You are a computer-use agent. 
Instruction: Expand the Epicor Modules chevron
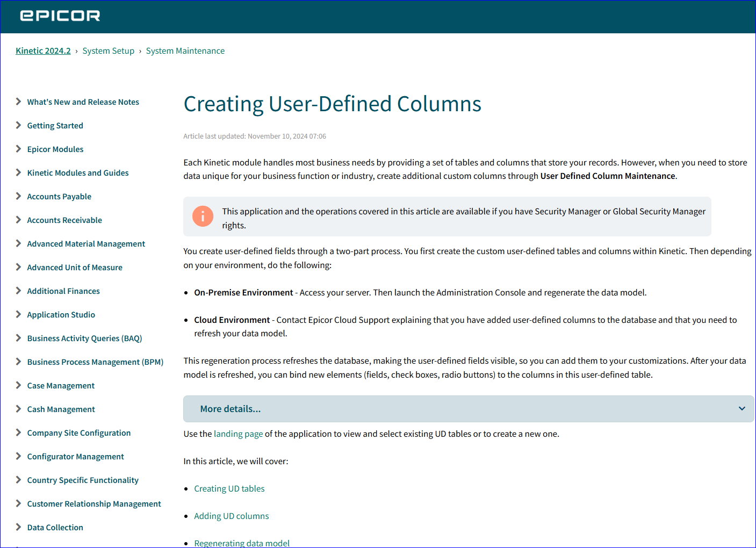[18, 149]
